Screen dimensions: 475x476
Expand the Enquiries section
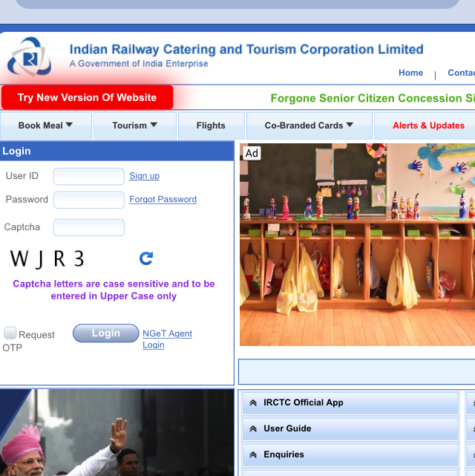[x=350, y=454]
